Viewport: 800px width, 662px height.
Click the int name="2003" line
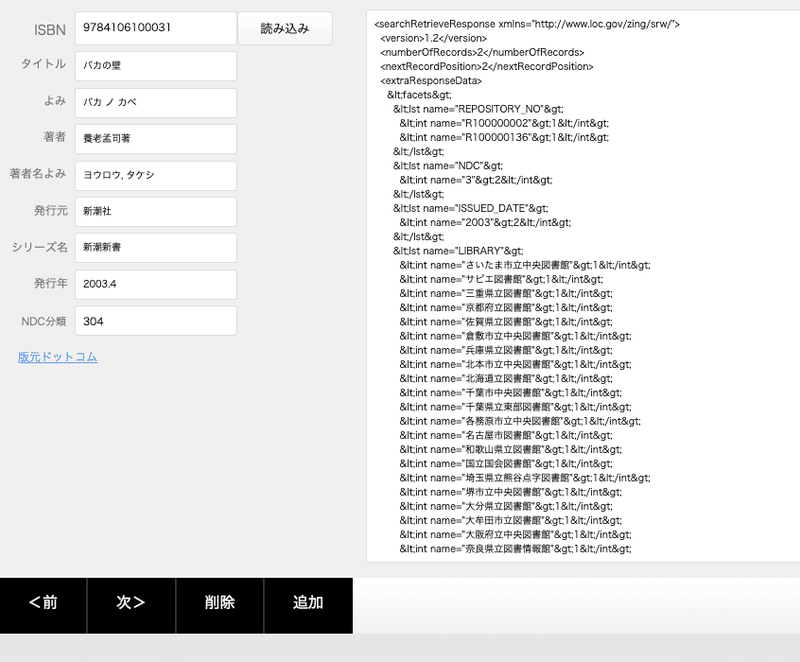(485, 223)
